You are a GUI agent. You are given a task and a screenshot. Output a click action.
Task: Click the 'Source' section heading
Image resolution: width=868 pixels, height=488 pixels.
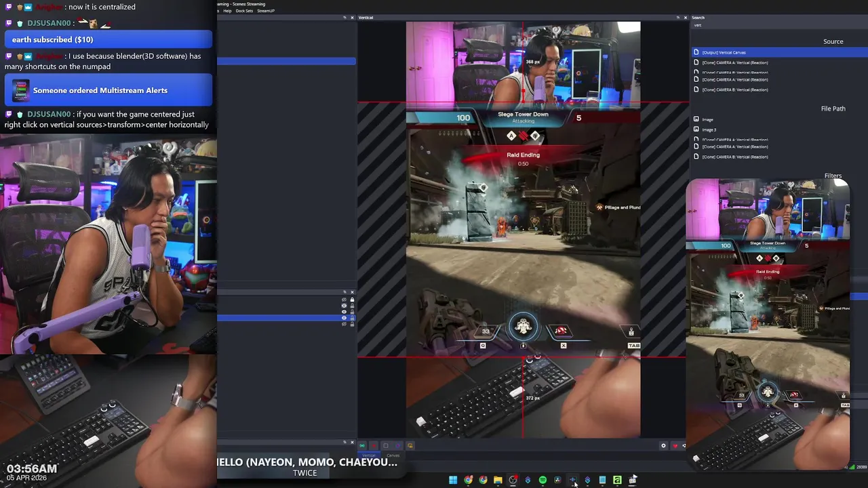click(x=833, y=41)
